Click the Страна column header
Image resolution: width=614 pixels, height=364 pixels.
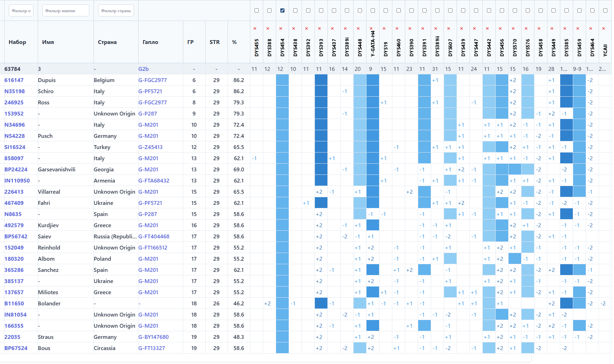coord(107,42)
